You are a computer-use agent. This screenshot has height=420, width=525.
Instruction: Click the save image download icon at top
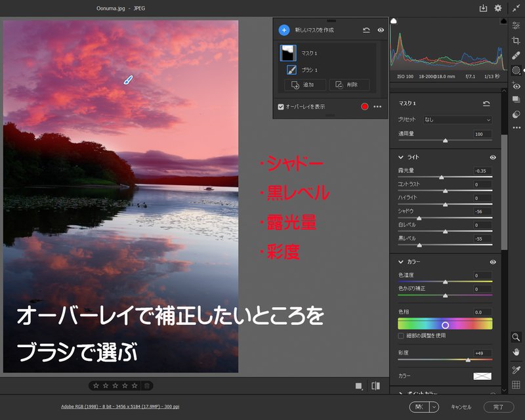(x=483, y=8)
